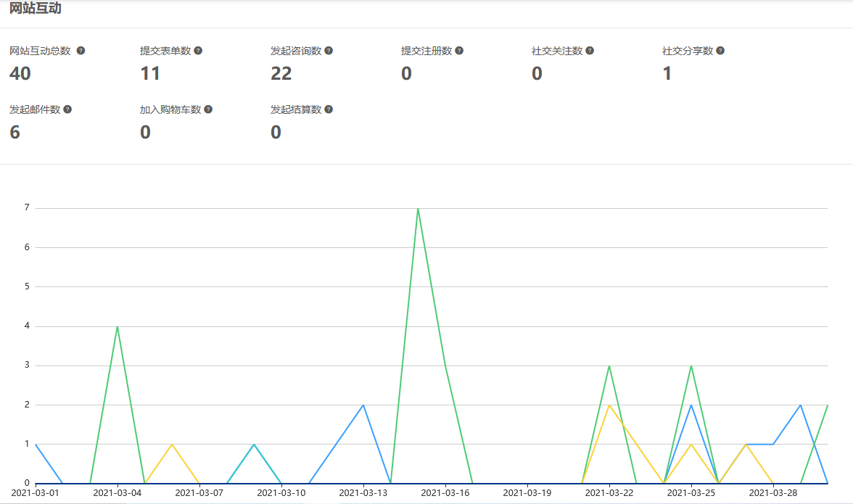Click help icon for 发起结算数
Viewport: 853px width, 504px height.
(x=329, y=109)
